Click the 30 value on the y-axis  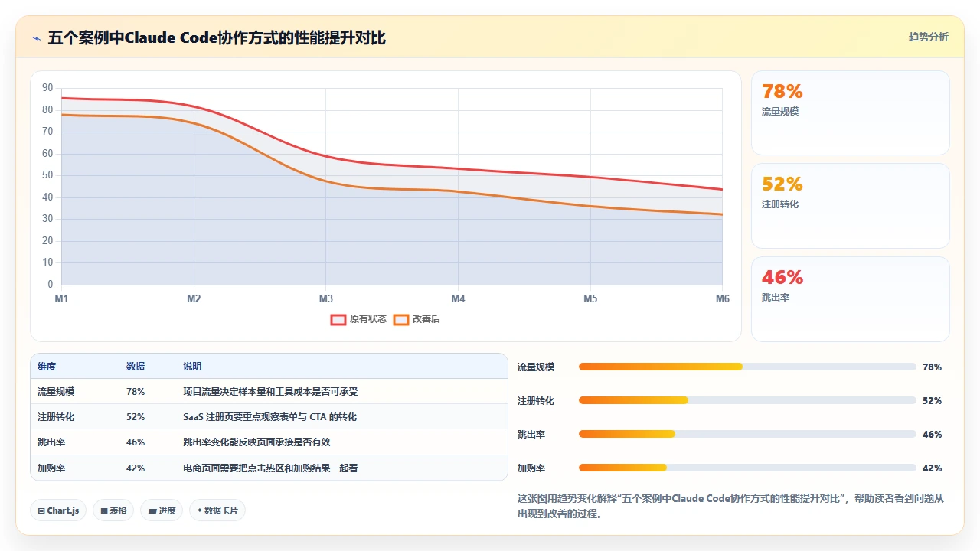pos(47,219)
